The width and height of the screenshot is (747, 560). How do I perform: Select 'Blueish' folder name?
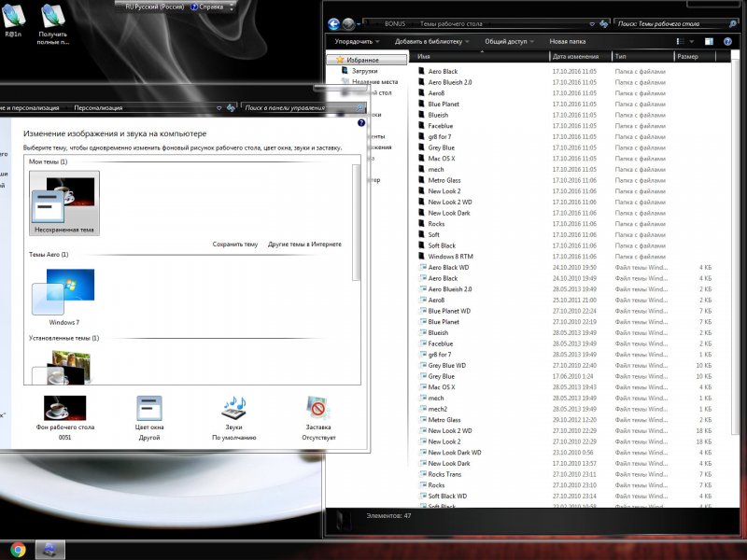(438, 115)
